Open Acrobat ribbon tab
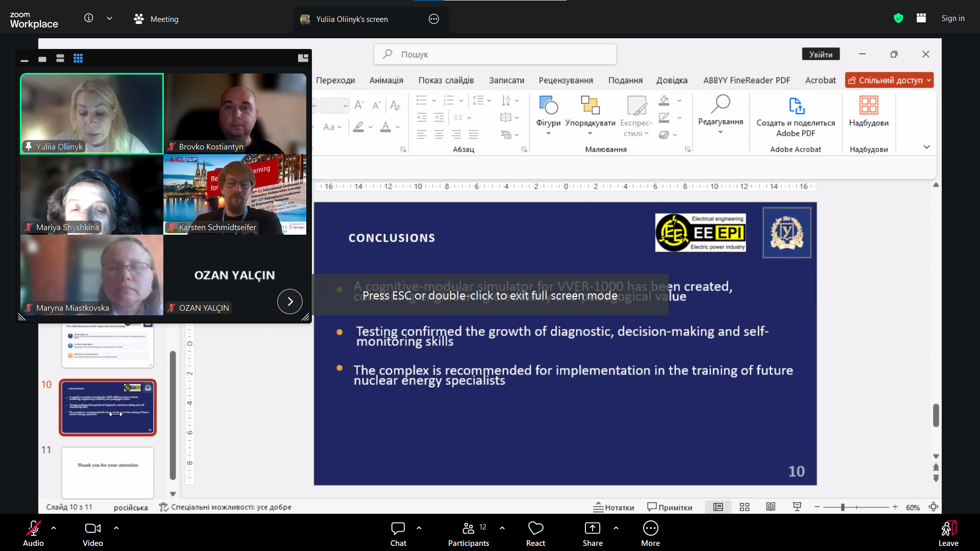The width and height of the screenshot is (980, 551). pos(820,80)
